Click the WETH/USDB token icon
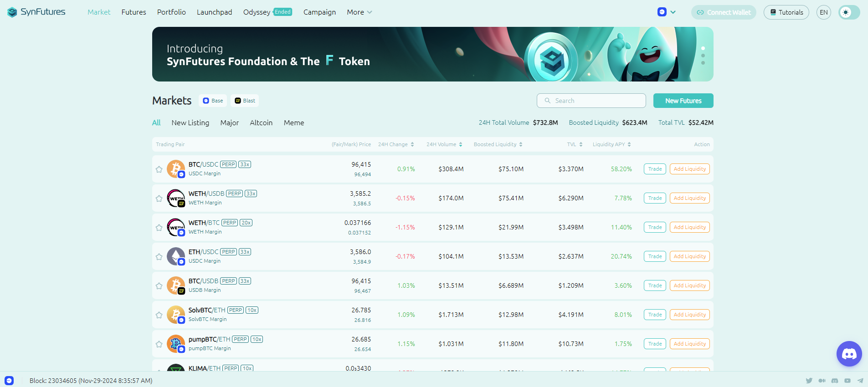The height and width of the screenshot is (387, 868). (x=176, y=198)
